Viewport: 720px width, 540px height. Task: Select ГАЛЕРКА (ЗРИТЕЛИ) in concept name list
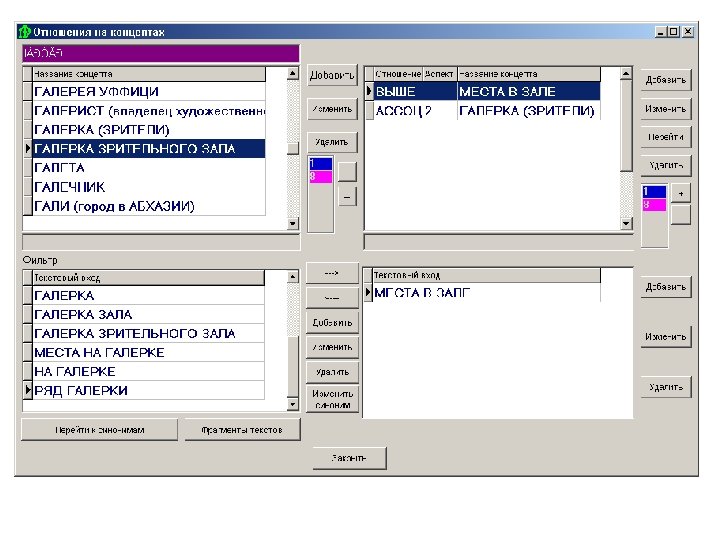click(149, 130)
